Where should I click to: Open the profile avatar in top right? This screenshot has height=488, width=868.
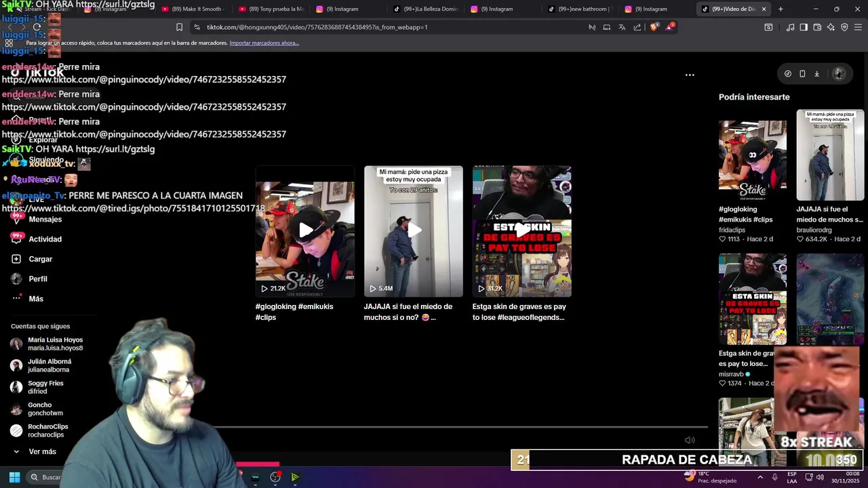[x=839, y=74]
